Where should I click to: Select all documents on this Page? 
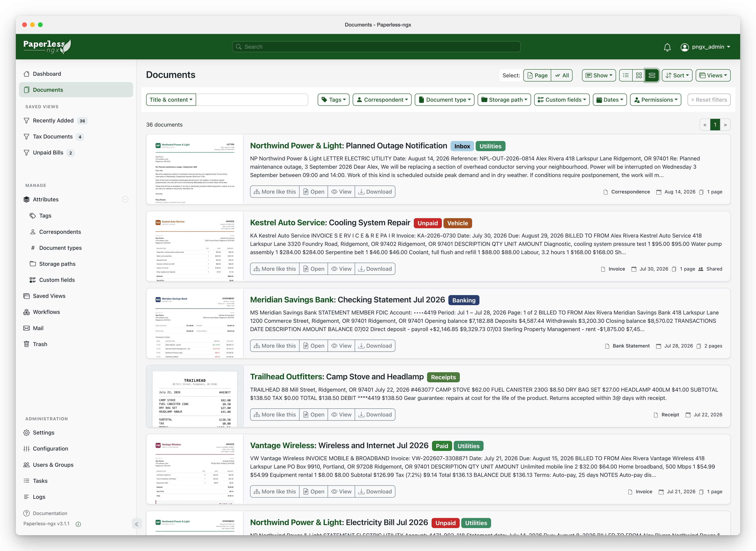[537, 75]
